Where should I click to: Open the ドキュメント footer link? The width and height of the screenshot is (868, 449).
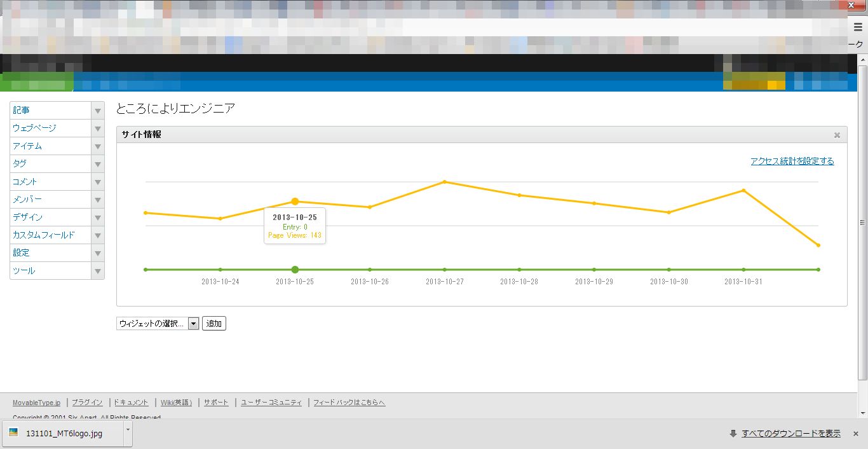[131, 403]
